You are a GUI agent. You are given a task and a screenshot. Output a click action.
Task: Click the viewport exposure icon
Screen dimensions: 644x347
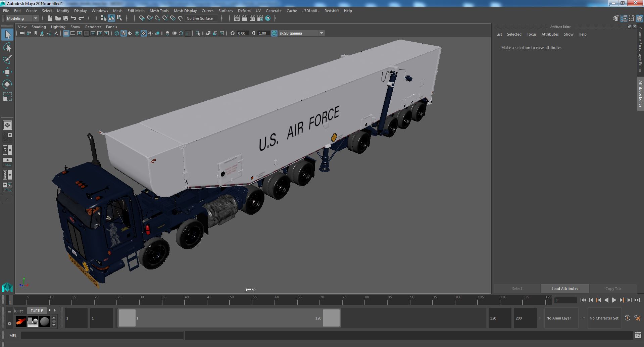click(x=232, y=33)
